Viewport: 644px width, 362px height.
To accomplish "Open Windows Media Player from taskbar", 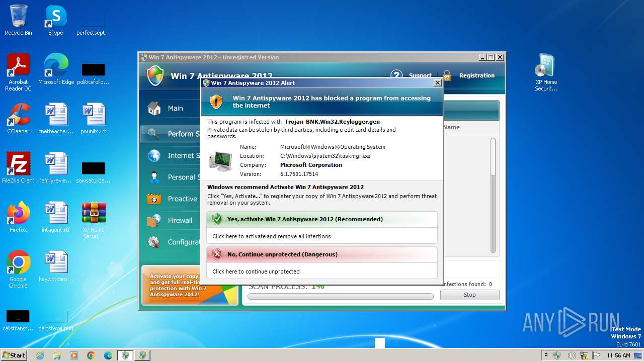I will [x=74, y=355].
